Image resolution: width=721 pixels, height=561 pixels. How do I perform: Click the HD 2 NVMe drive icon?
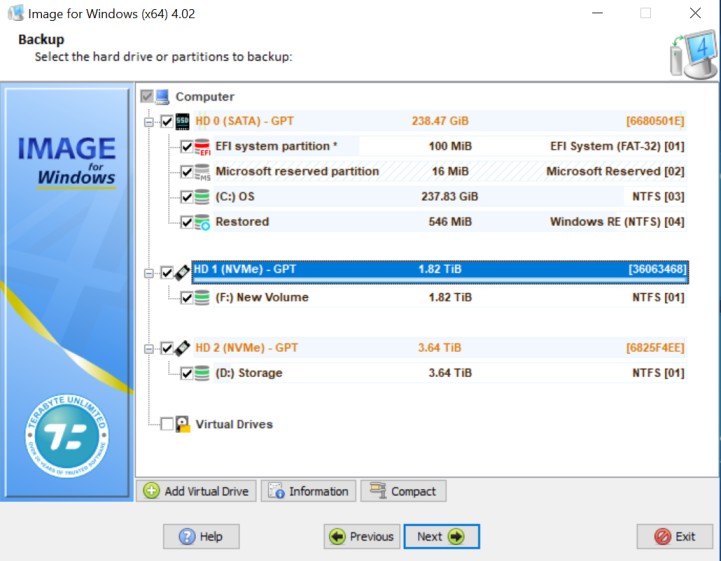tap(183, 348)
